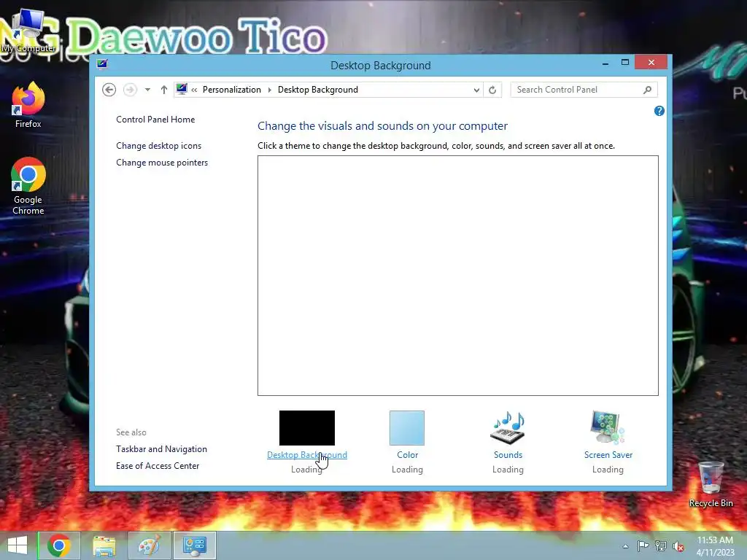This screenshot has height=560, width=747.
Task: Click Control Panel taskbar button
Action: tap(194, 545)
